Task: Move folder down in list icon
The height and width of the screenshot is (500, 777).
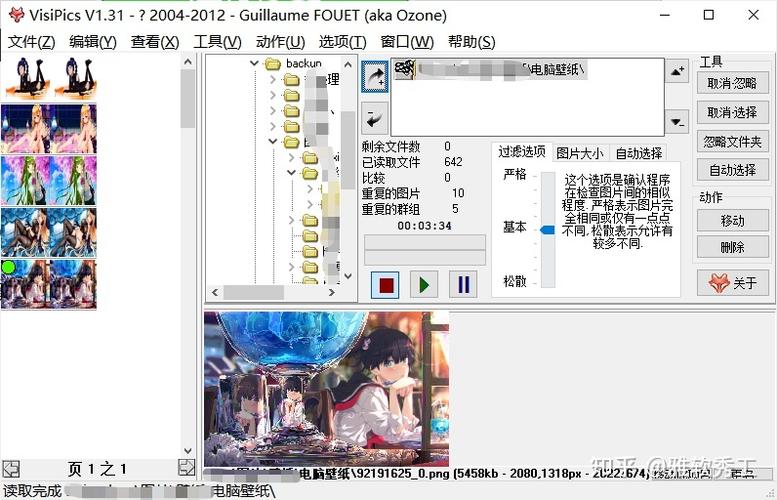Action: 677,121
